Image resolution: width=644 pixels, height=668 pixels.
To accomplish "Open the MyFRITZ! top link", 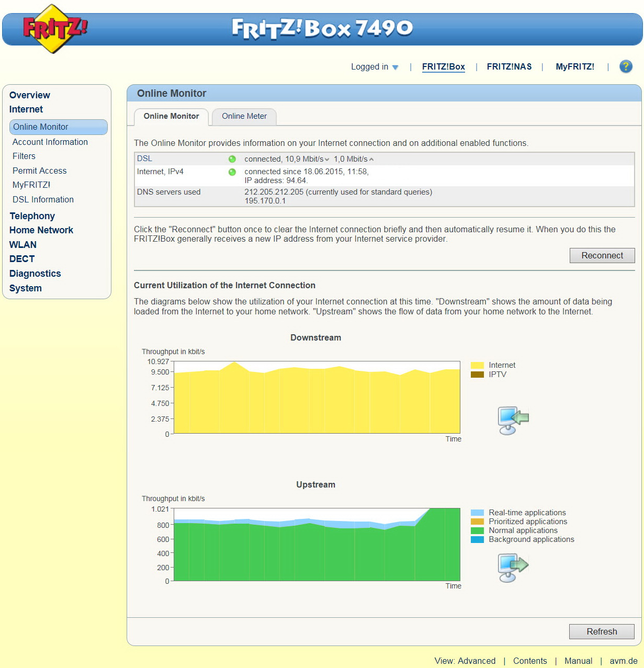I will pyautogui.click(x=575, y=67).
